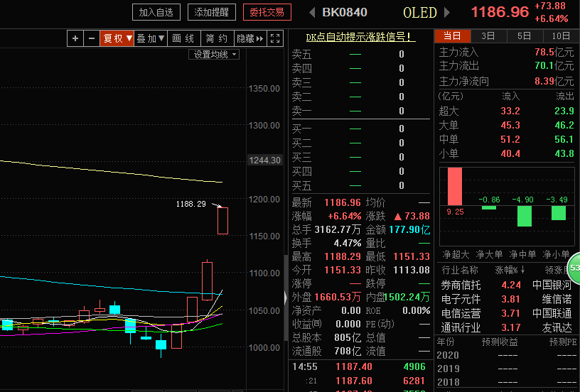Screen dimensions: 580x392
Task: Click latest red candlestick near 1188.29
Action: coord(222,221)
